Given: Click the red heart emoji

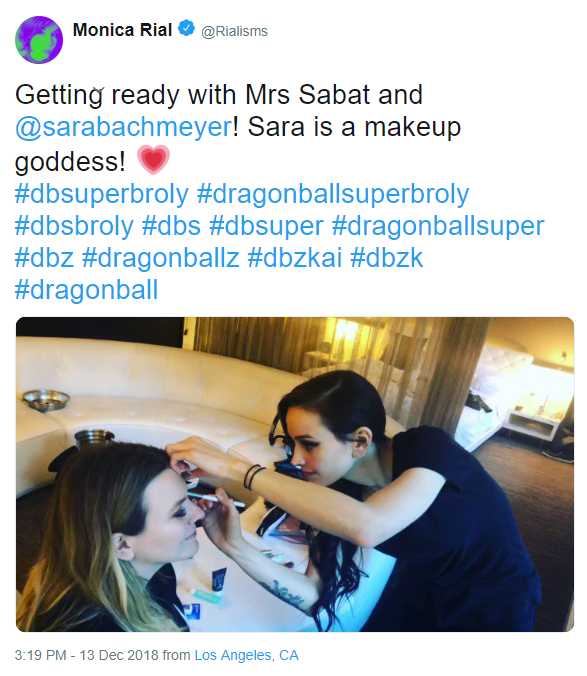Looking at the screenshot, I should pos(153,160).
